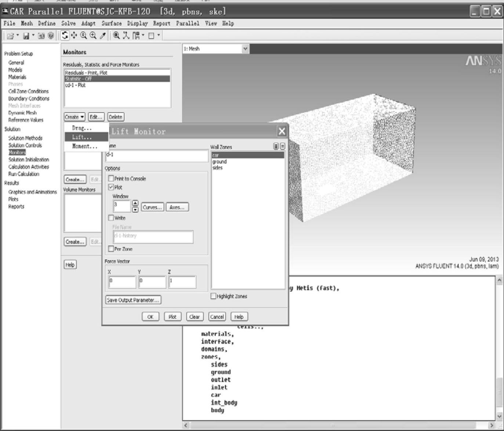The image size is (504, 431).
Task: Open dropdown arrow beside workspace layout icon
Action: point(143,36)
